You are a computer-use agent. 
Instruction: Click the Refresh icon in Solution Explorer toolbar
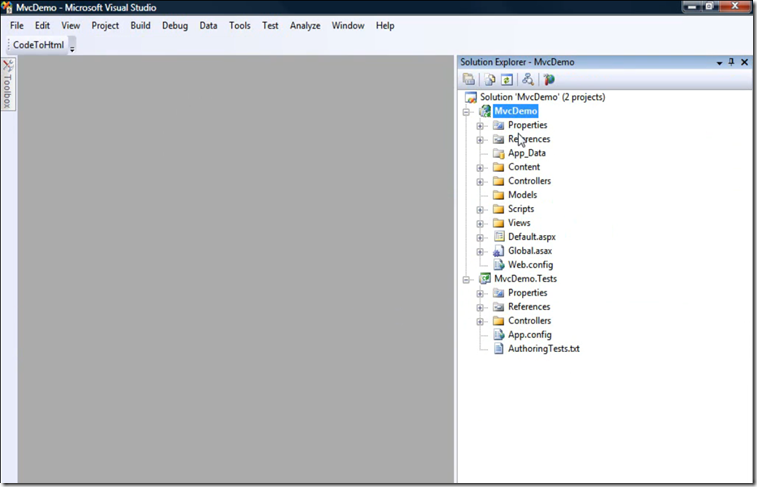tap(506, 80)
